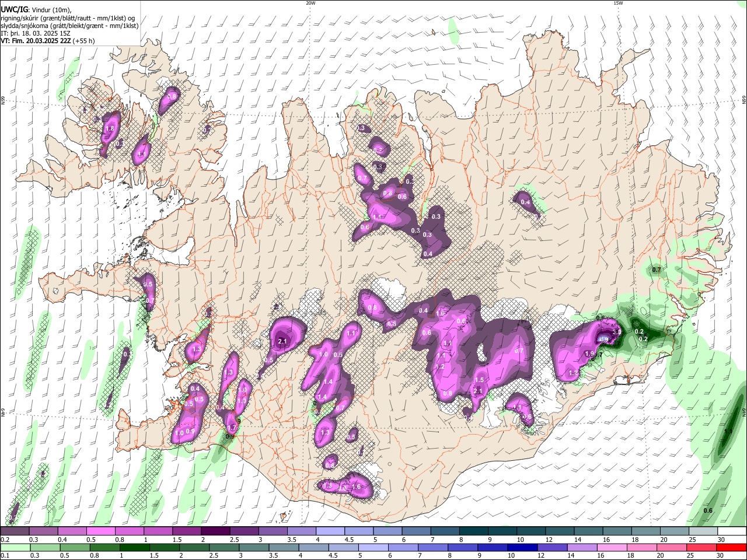Select the bright red swatch labeled 30, lower legend
747x560 pixels.
tap(732, 547)
